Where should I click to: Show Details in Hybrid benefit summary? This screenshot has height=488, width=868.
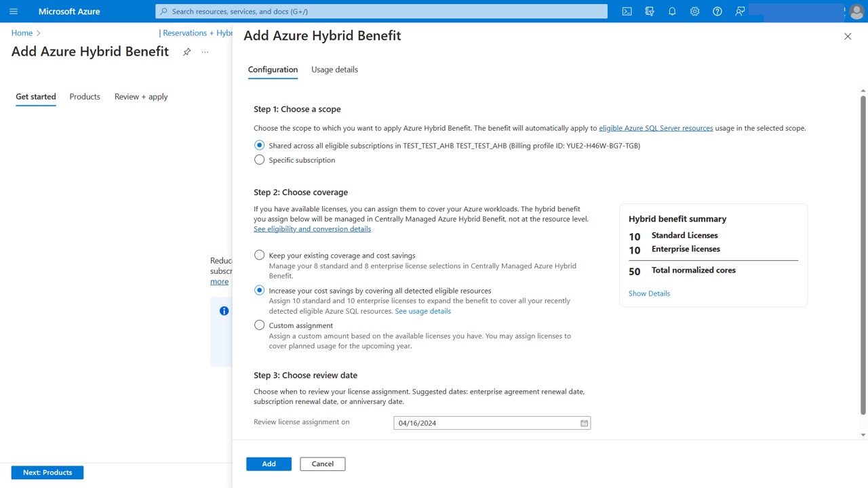[649, 293]
